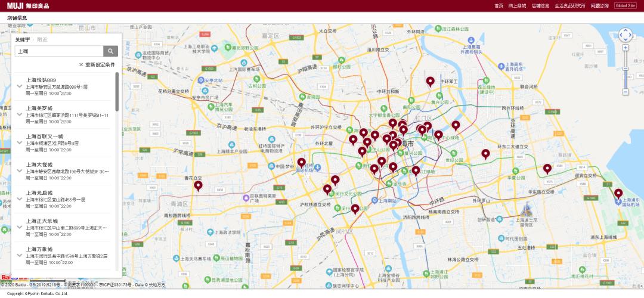Click the 上海政法学院 school icon

point(210,232)
